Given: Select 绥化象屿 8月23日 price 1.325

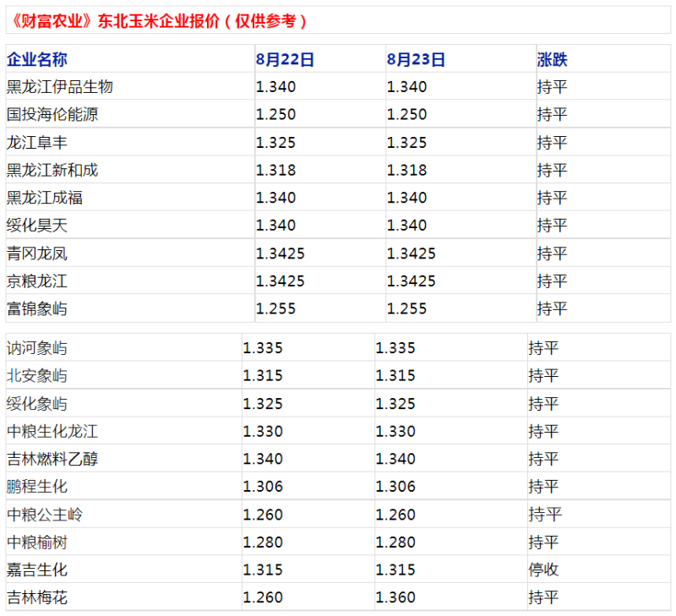Looking at the screenshot, I should point(395,403).
